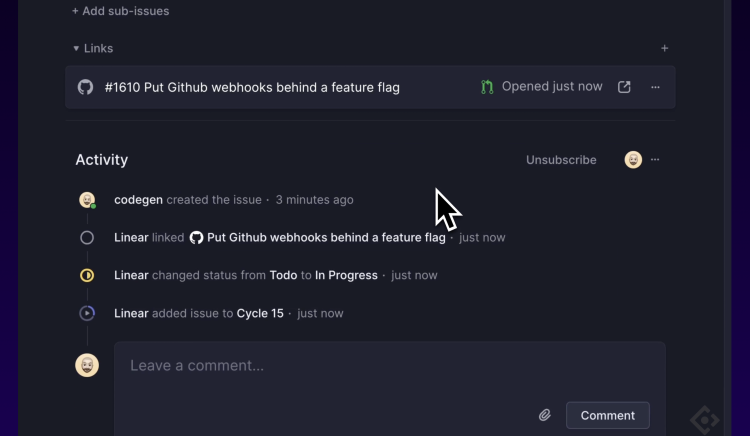Click Add sub-issues

(x=121, y=11)
